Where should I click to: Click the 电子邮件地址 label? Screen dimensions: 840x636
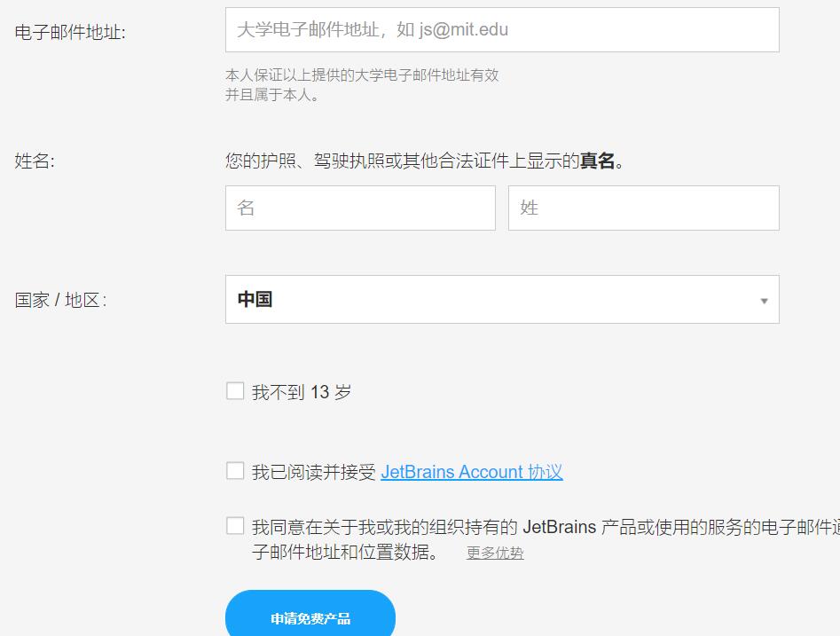[70, 33]
